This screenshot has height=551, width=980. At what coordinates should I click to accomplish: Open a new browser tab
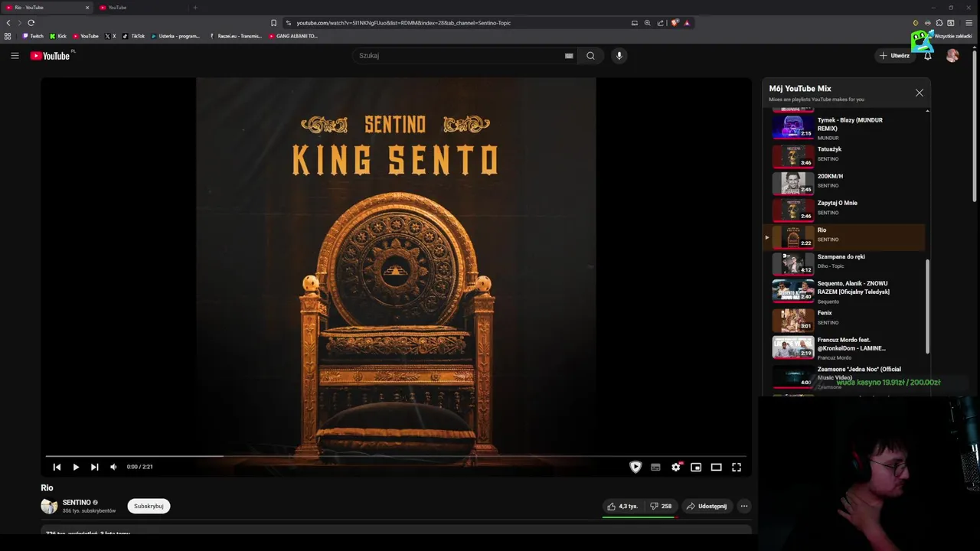point(195,8)
